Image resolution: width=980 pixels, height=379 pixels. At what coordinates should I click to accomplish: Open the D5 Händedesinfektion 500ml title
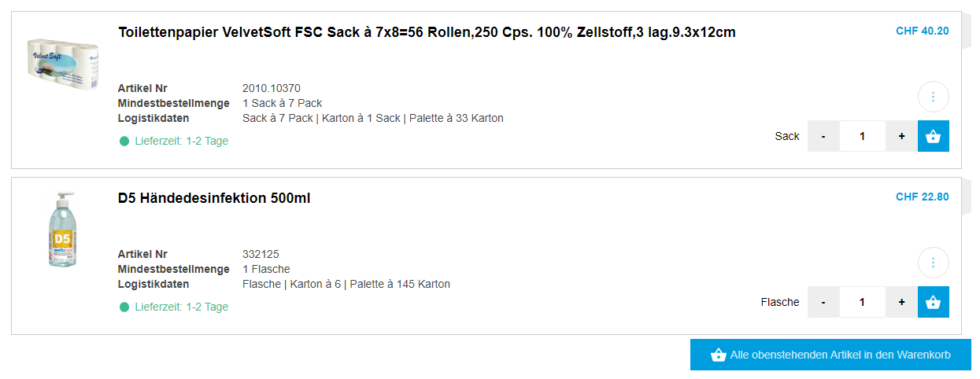(x=214, y=198)
